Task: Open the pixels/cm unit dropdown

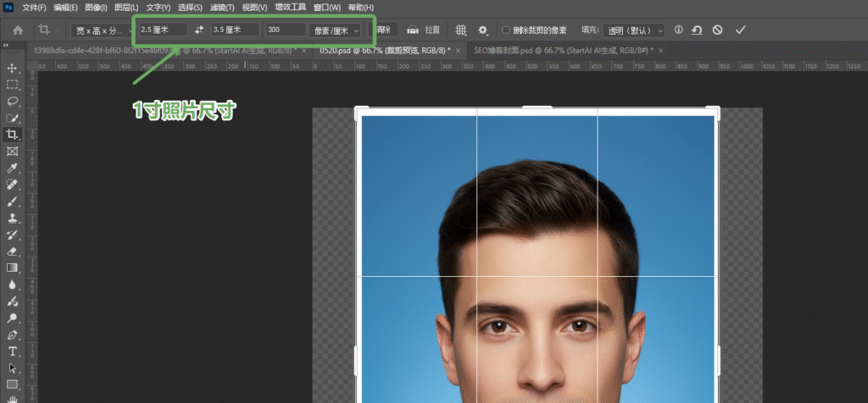Action: click(335, 30)
